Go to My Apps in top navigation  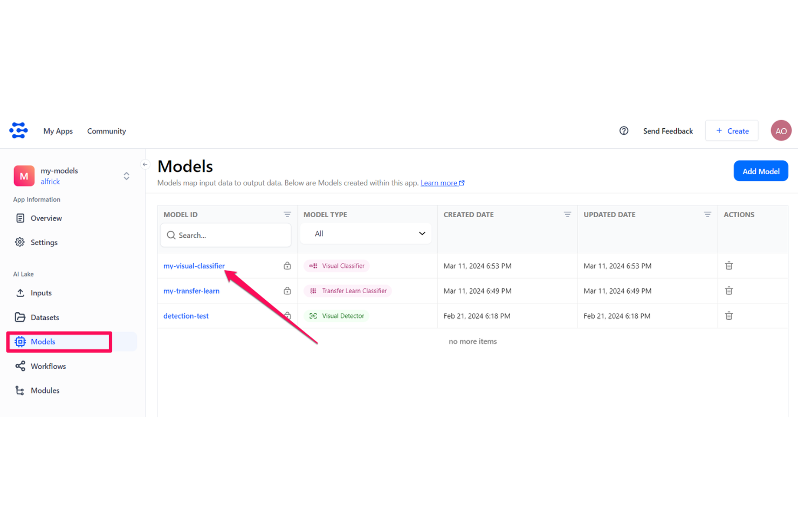pyautogui.click(x=58, y=131)
